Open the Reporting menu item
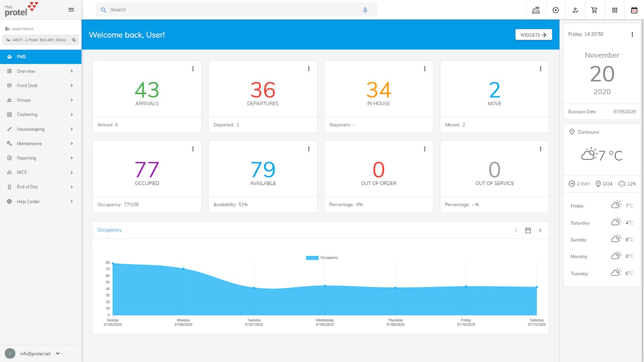This screenshot has height=362, width=644. point(41,158)
